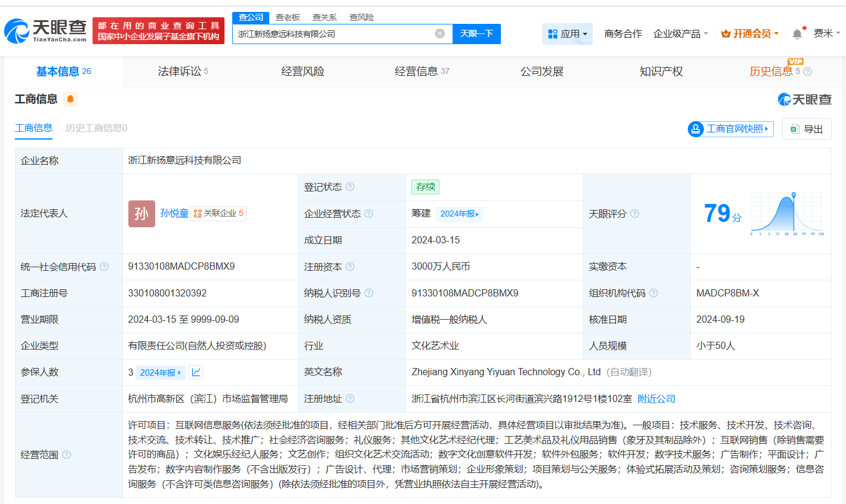Select the 查老板 search mode tab
Viewport: 846px width, 504px height.
288,17
